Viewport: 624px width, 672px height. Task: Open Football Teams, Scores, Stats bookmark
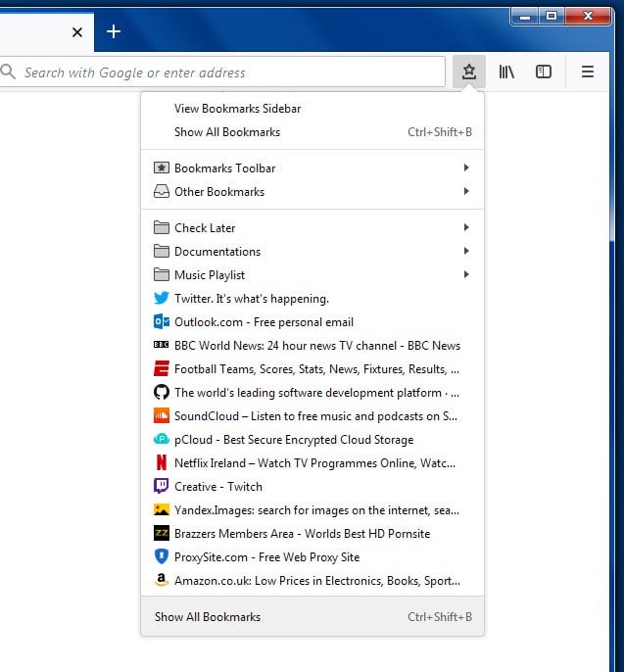click(x=312, y=369)
